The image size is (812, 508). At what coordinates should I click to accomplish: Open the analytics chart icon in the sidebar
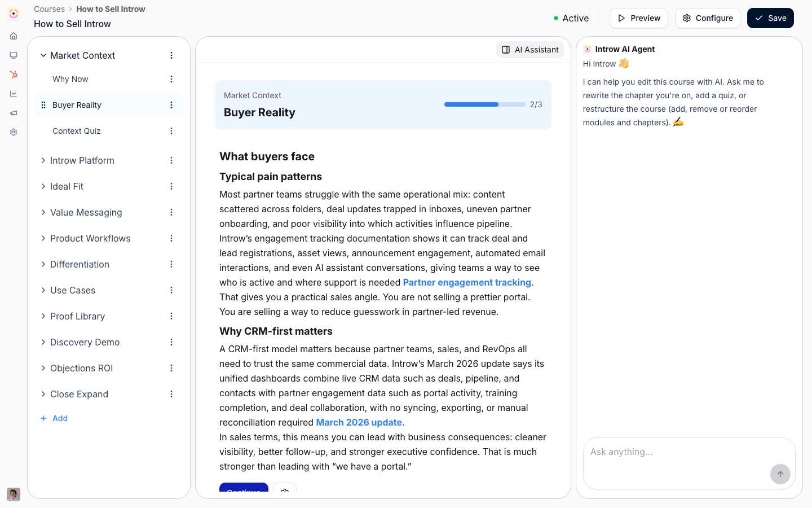[14, 94]
